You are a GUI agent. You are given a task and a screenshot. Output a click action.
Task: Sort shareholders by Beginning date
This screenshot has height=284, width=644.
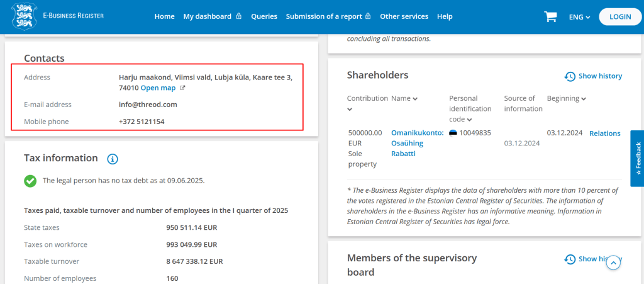pos(567,98)
